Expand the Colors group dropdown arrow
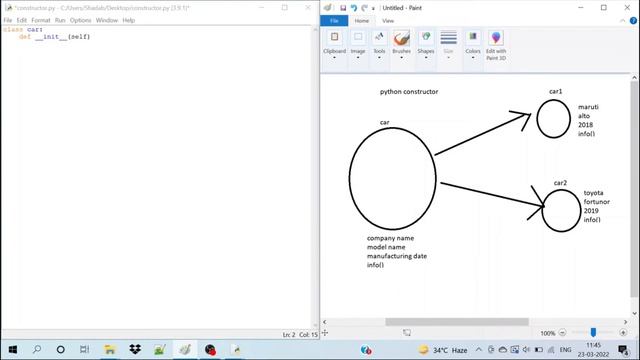Screen dimensions: 640x360 click(x=473, y=58)
